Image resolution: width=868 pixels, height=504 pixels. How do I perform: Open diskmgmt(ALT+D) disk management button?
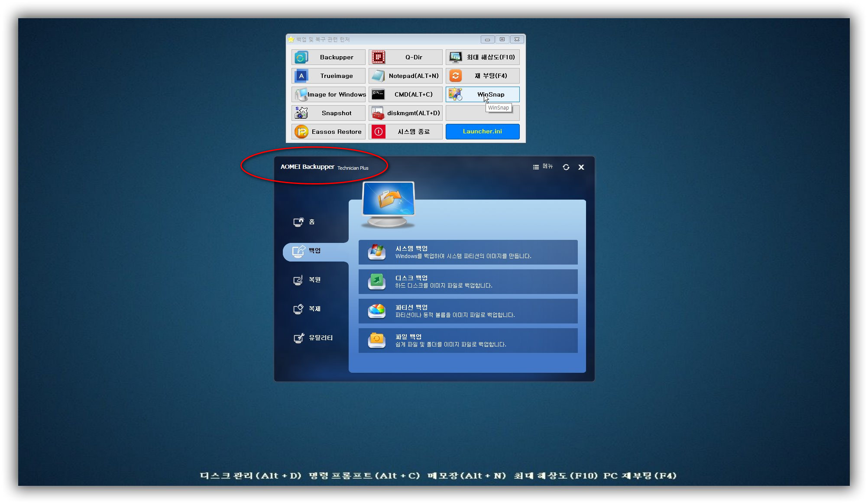(x=405, y=113)
